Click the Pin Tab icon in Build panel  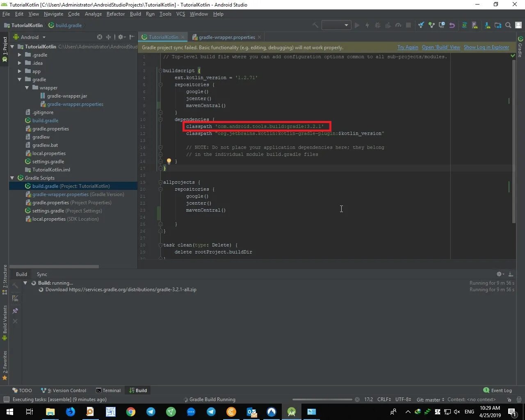coord(15,311)
